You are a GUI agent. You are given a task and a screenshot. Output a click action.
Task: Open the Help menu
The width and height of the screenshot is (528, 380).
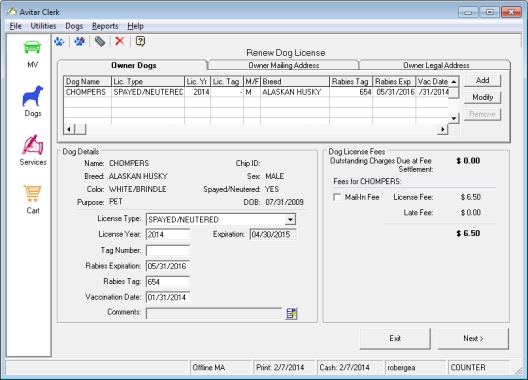click(135, 26)
